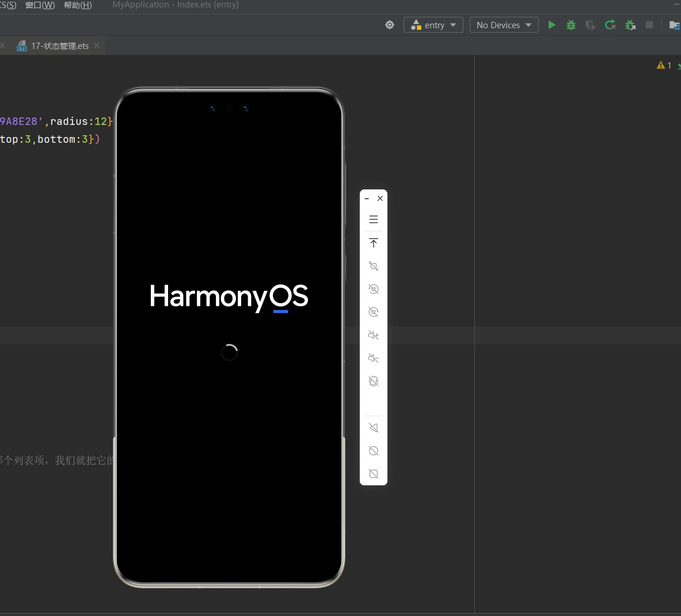Click the emulator volume down icon

374,358
